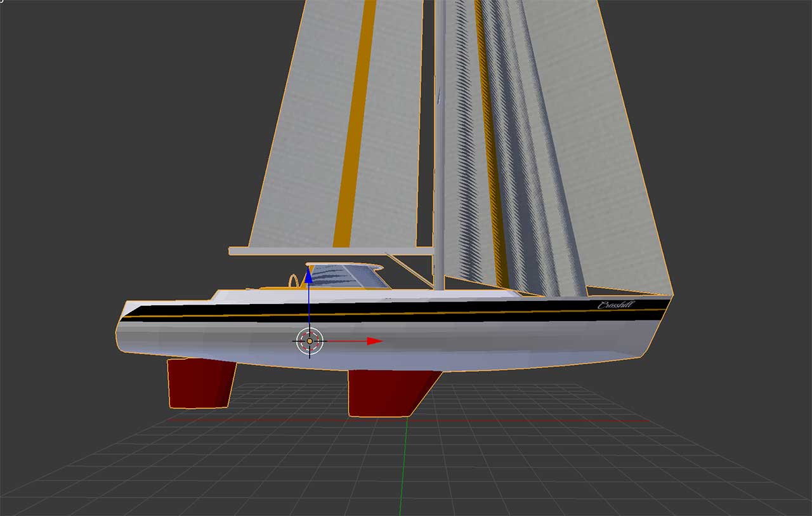This screenshot has width=812, height=516.
Task: Select the horizontal boom beam
Action: (x=331, y=251)
